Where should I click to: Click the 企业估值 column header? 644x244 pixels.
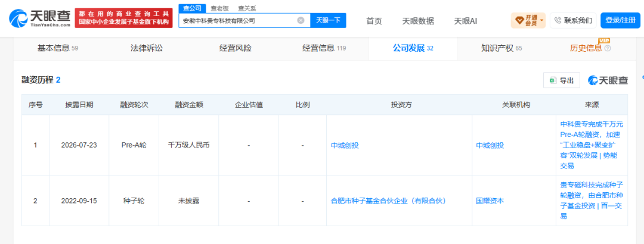(249, 105)
